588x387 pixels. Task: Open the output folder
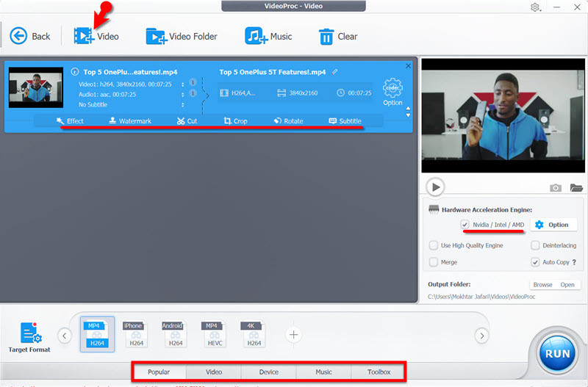(567, 285)
